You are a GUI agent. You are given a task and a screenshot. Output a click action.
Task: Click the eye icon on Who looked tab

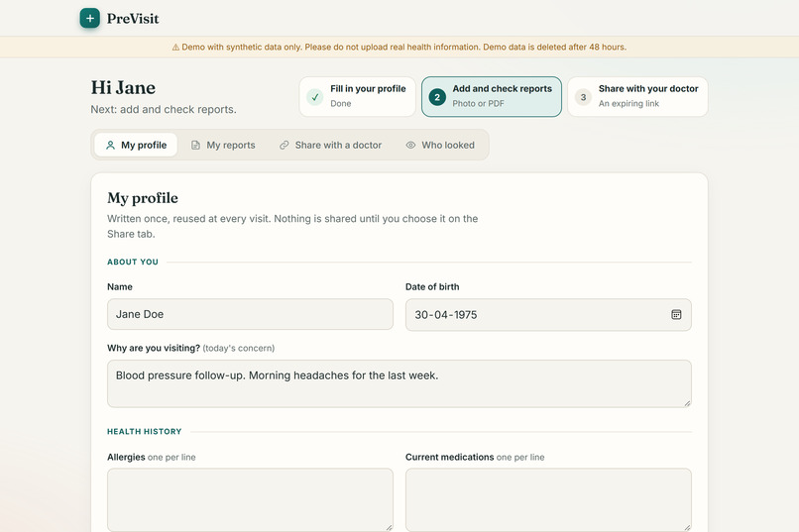(410, 145)
